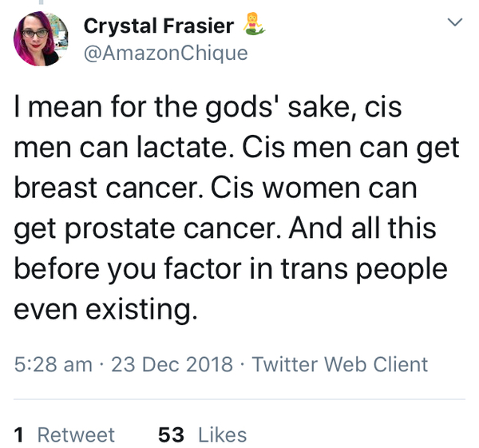Image resolution: width=479 pixels, height=448 pixels.
Task: Click the mermaid emoji beside the name
Action: coord(255,26)
